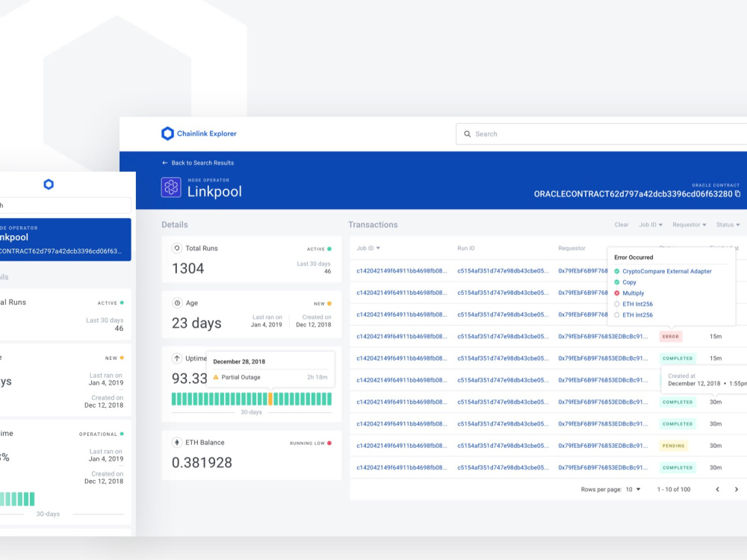Click the Operational status in mobile window
Viewport: 747px width, 560px height.
101,434
